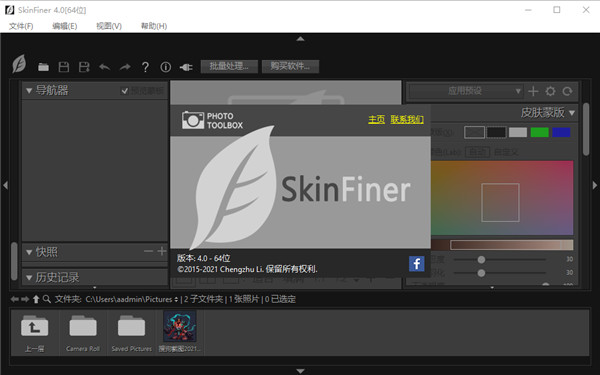Open the 视图(V) menu
This screenshot has width=600, height=375.
pos(109,26)
